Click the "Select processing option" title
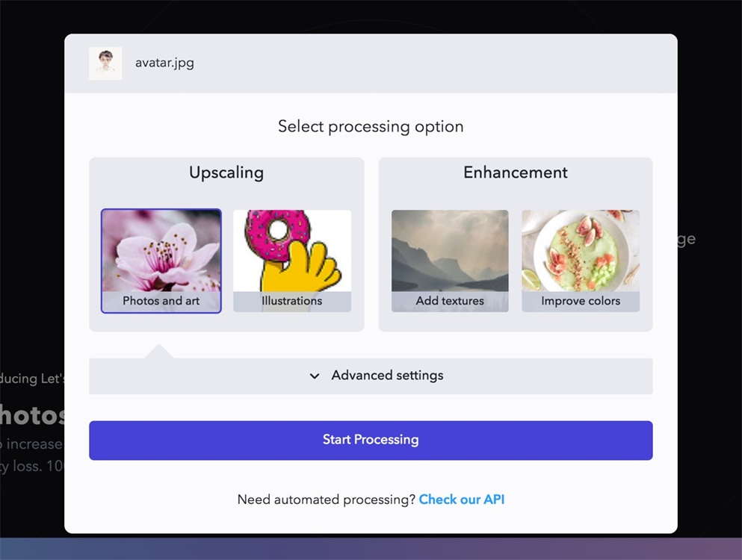 (371, 126)
